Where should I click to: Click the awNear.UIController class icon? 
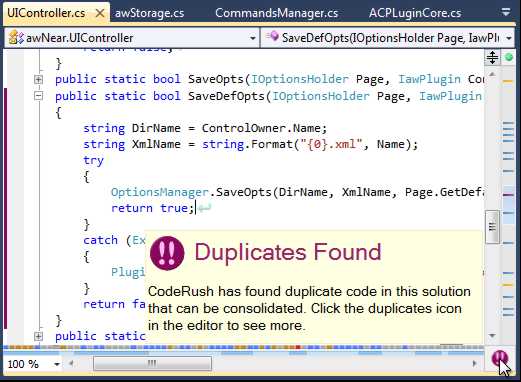click(16, 38)
